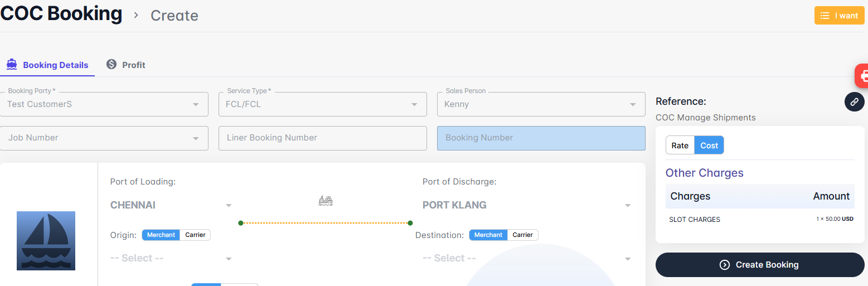Click the Liner Booking Number field
This screenshot has width=868, height=286.
point(323,138)
